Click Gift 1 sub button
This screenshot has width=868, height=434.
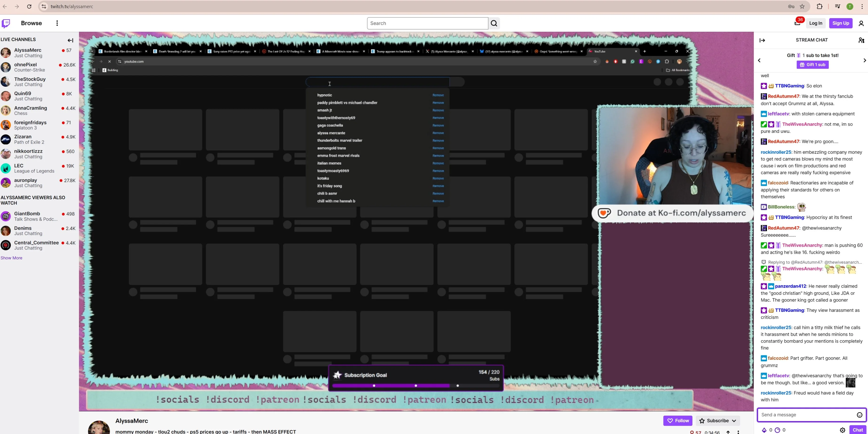click(812, 65)
